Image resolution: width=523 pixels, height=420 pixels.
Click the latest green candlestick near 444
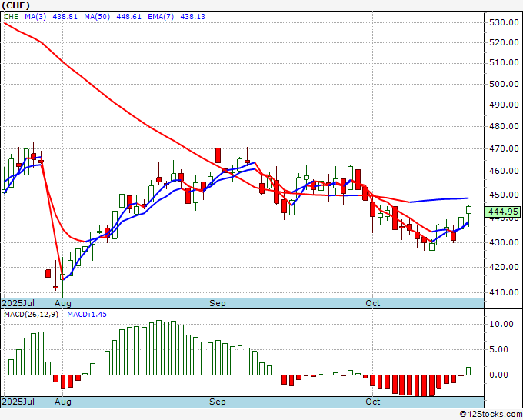point(469,210)
